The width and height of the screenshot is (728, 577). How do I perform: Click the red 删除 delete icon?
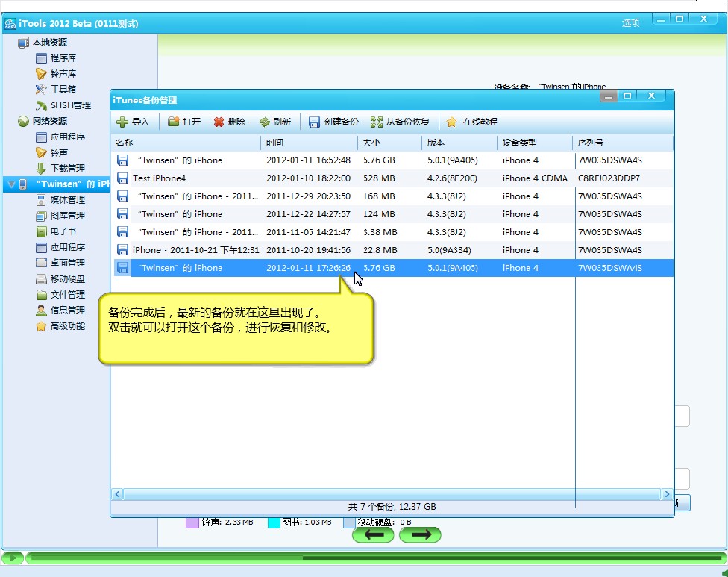click(x=219, y=122)
